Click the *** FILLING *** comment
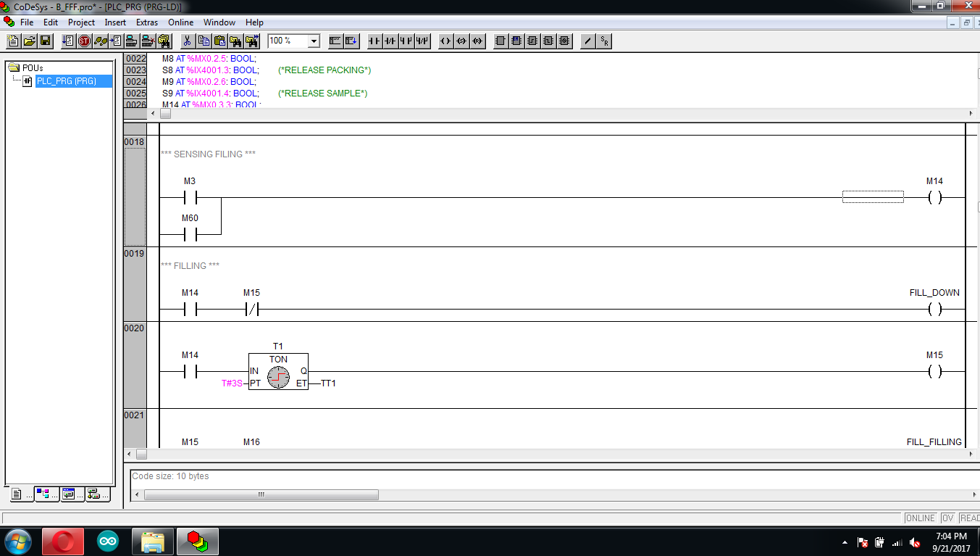This screenshot has height=556, width=980. coord(190,266)
